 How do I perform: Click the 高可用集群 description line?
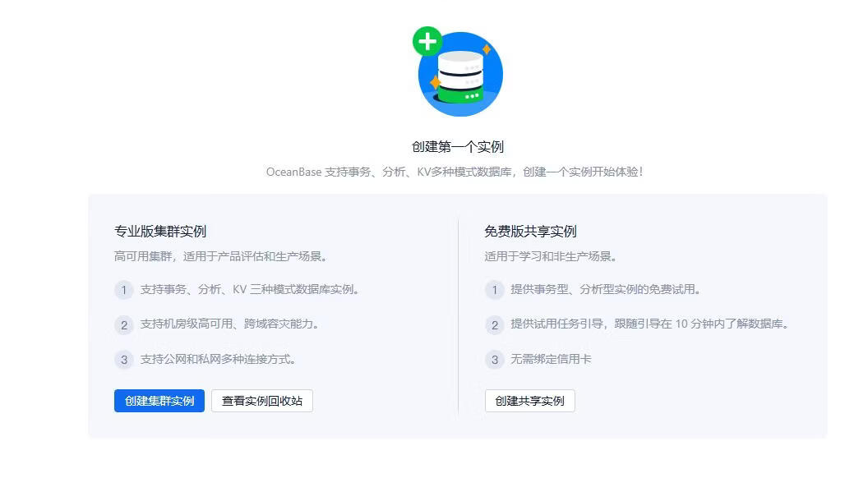tap(221, 256)
